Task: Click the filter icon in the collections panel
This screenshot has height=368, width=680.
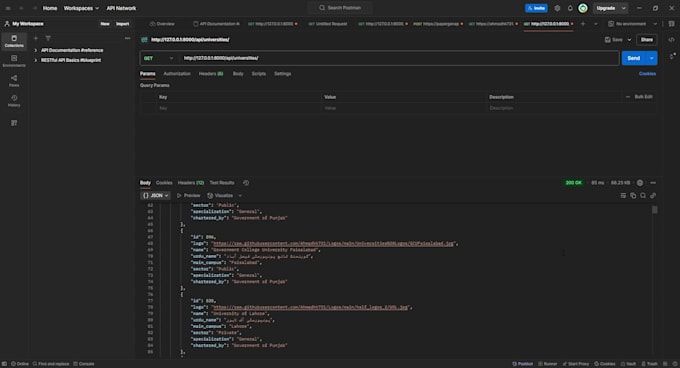Action: click(x=48, y=38)
